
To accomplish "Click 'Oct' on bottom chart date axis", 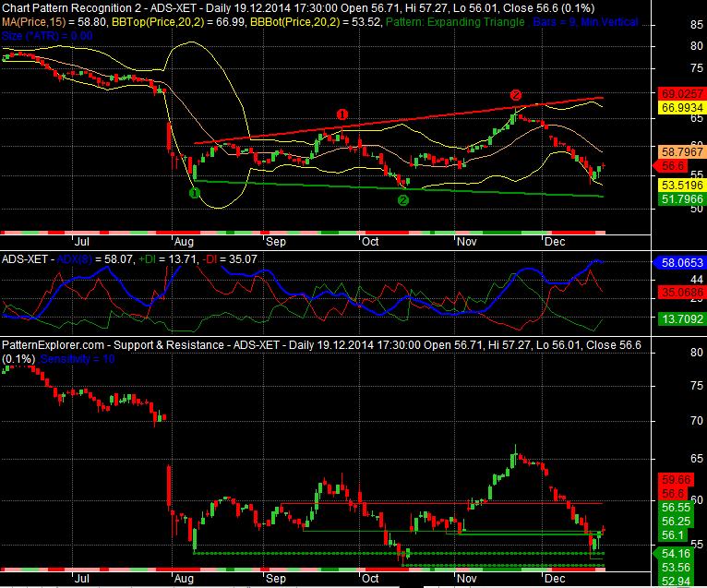I will click(x=370, y=579).
